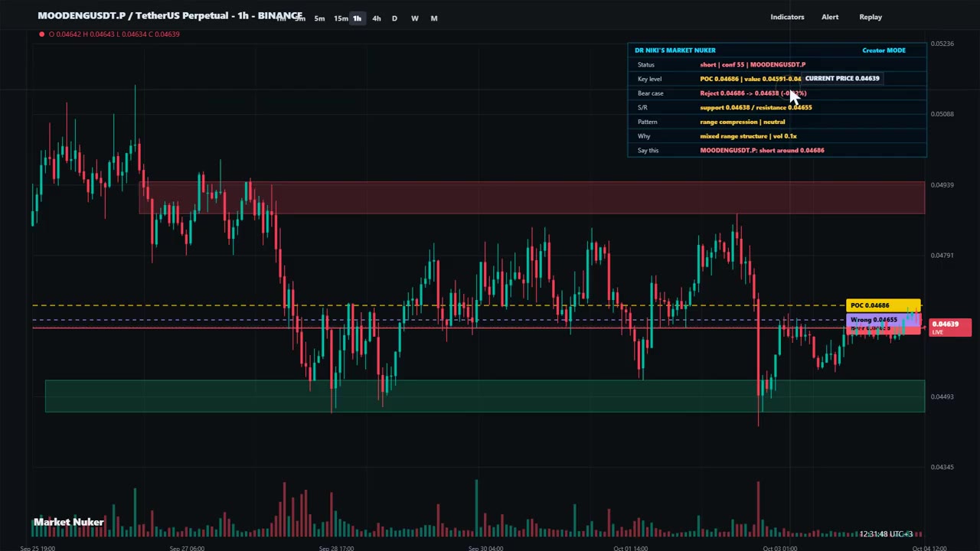Screen dimensions: 980x551
Task: Switch to the Daily (D) timeframe
Action: pos(394,18)
